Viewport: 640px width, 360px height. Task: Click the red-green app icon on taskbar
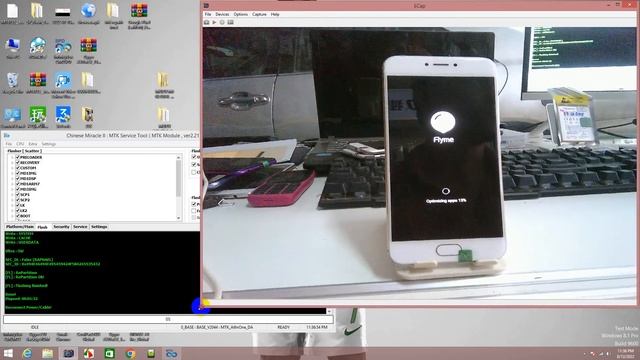coord(89,353)
